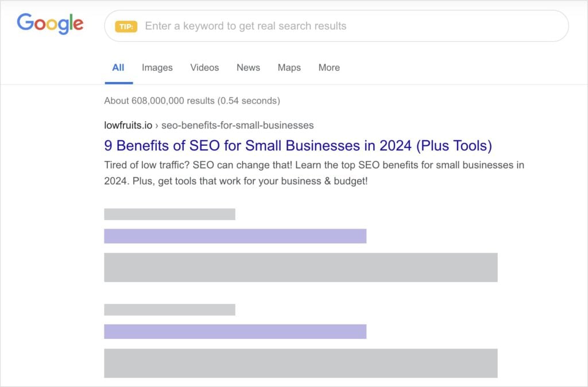The width and height of the screenshot is (588, 387).
Task: Visit the seo-benefits-for-small-businesses breadcrumb
Action: click(238, 125)
